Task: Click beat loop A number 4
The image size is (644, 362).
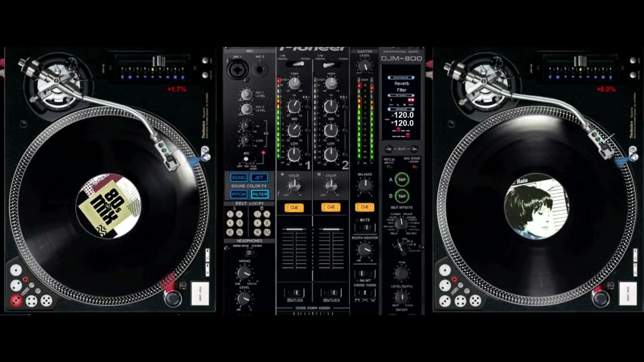Action: click(230, 223)
